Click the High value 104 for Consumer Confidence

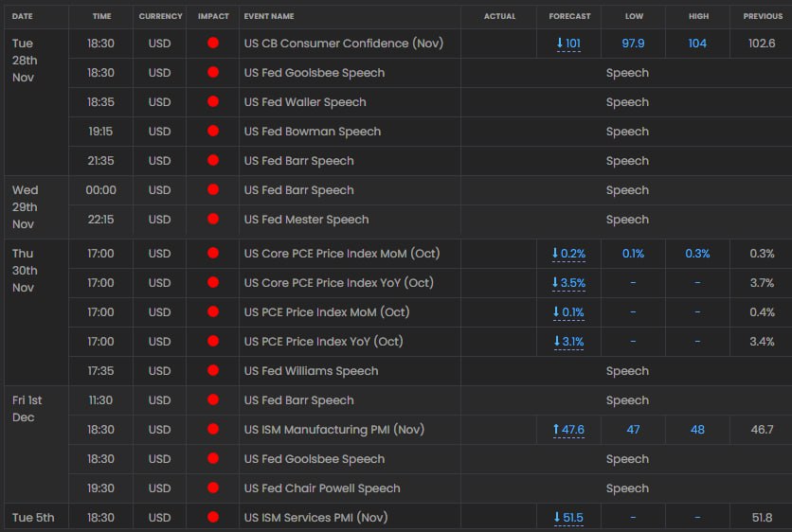697,44
